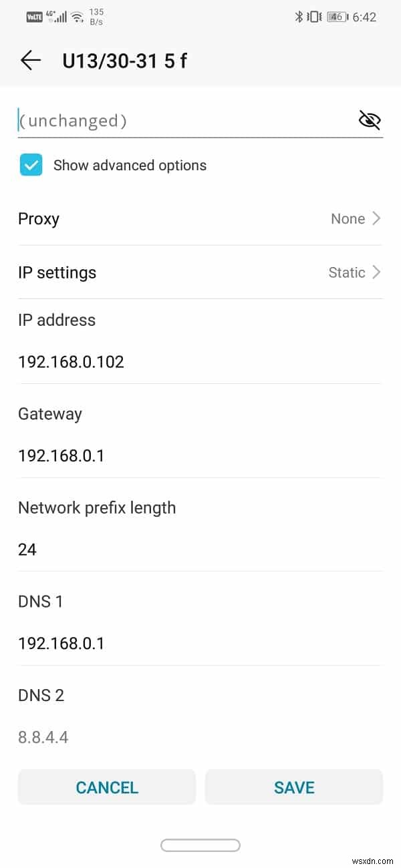The width and height of the screenshot is (401, 868).
Task: Tap the home navigation pill at bottom
Action: (200, 845)
